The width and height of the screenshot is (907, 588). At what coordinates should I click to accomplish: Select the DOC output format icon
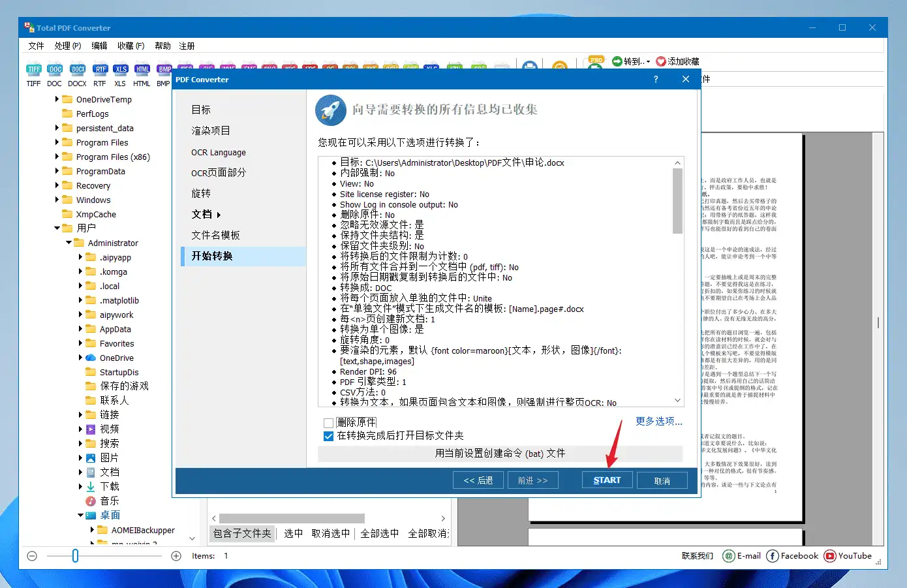click(x=55, y=69)
